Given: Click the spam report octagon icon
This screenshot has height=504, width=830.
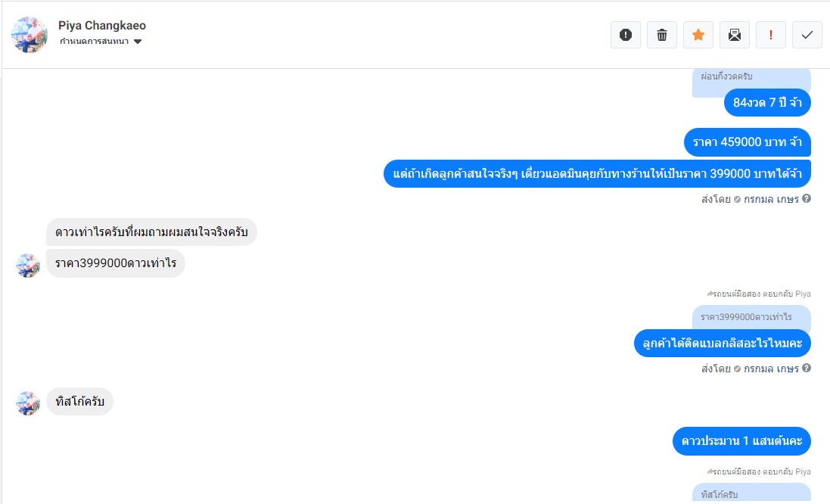Looking at the screenshot, I should (x=626, y=35).
